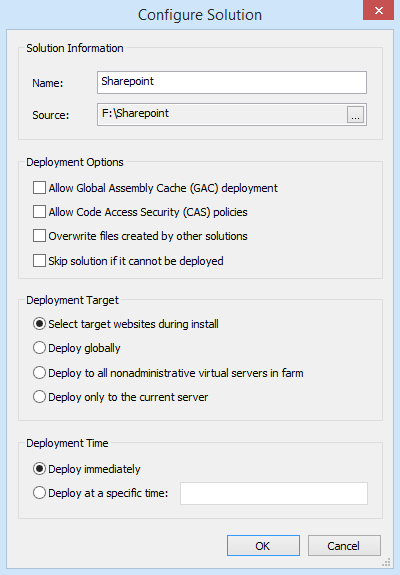Click the Name input field containing Sharepoint
Screen dimensions: 400x575
coord(232,82)
